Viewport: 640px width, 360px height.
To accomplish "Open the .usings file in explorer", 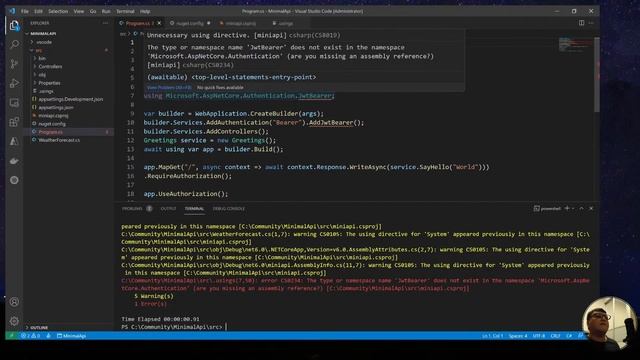I will coord(69,91).
